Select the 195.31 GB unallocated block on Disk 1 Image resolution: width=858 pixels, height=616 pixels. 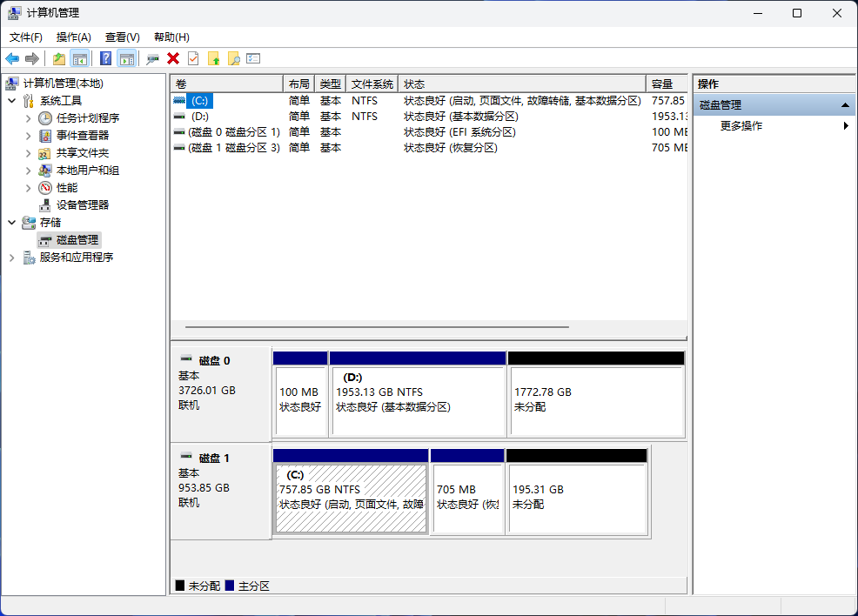pos(576,498)
